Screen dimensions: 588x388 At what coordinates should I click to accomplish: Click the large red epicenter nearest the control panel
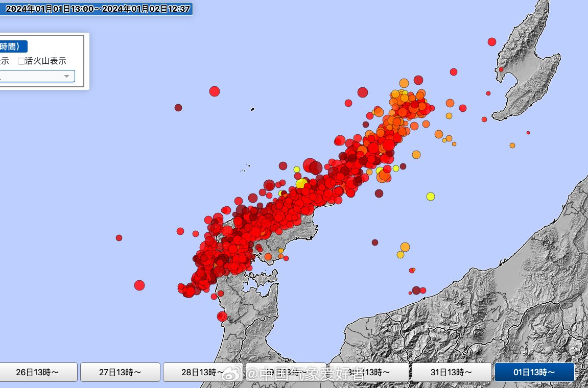click(215, 91)
